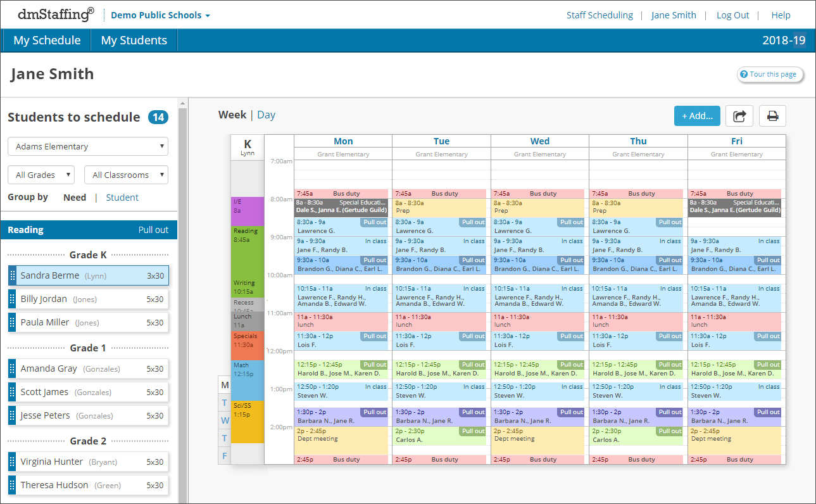
Task: Click the + Add... button
Action: pyautogui.click(x=696, y=116)
